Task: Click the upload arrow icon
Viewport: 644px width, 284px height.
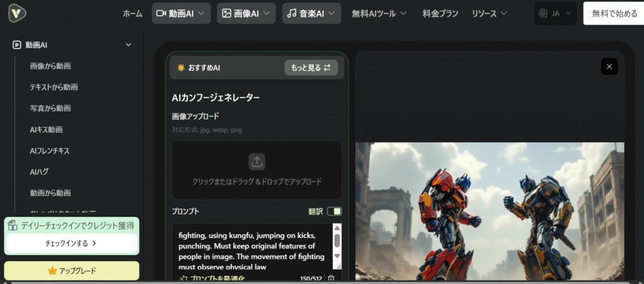Action: pyautogui.click(x=257, y=162)
